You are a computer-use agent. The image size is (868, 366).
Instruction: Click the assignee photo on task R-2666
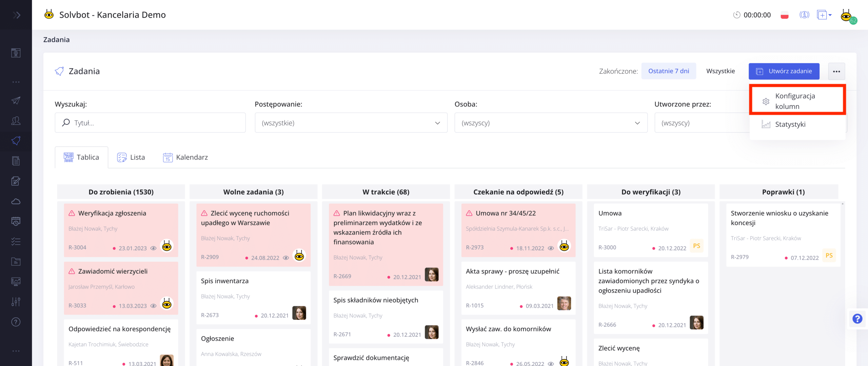coord(696,323)
